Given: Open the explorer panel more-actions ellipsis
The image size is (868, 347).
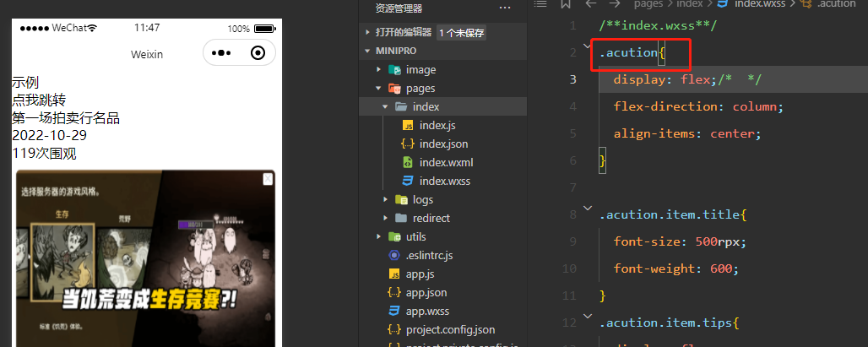Looking at the screenshot, I should pyautogui.click(x=504, y=8).
